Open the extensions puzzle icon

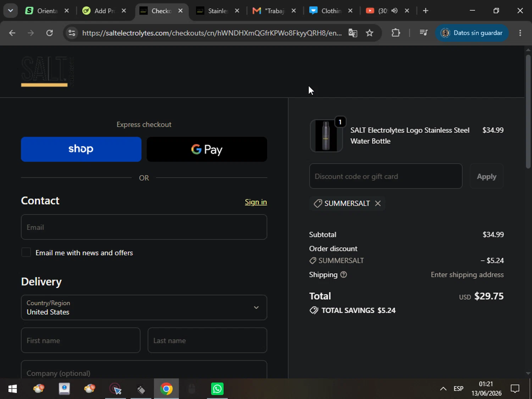pyautogui.click(x=396, y=33)
